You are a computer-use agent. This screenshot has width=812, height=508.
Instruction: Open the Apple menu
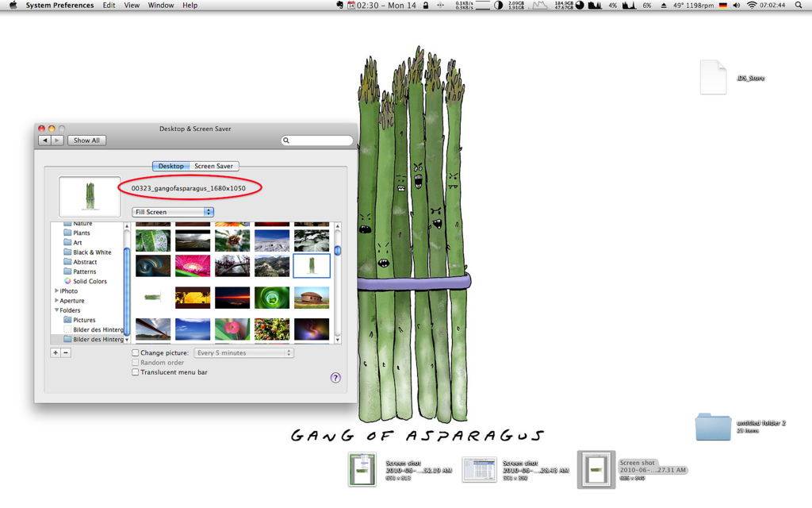click(x=13, y=6)
